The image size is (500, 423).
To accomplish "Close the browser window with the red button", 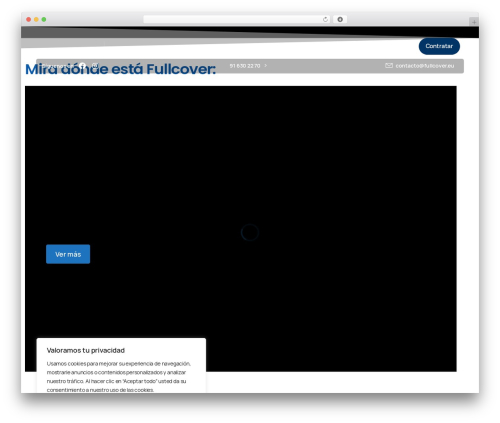I will point(29,19).
